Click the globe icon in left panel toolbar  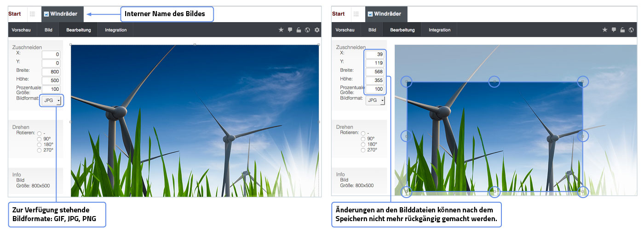tap(308, 30)
